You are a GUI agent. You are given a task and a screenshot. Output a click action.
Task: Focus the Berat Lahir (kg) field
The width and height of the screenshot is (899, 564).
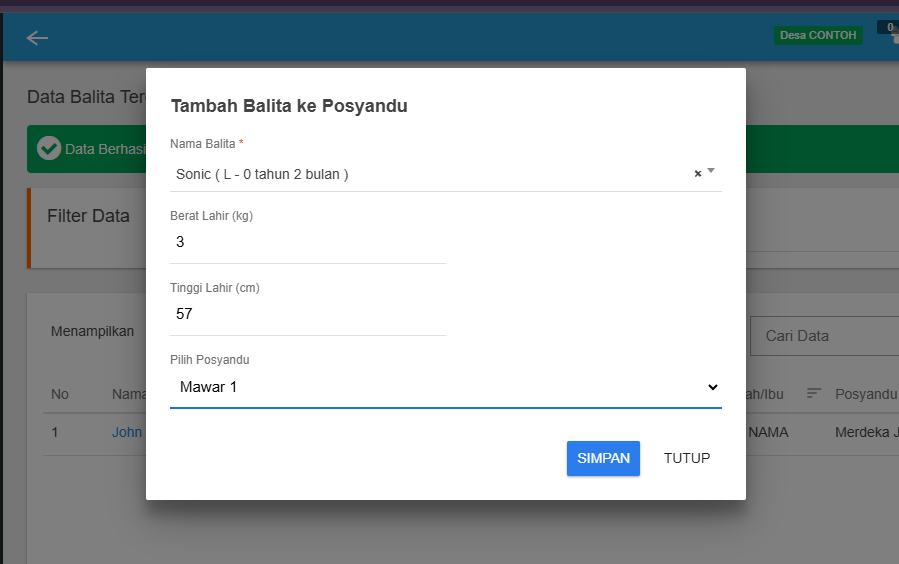click(308, 242)
